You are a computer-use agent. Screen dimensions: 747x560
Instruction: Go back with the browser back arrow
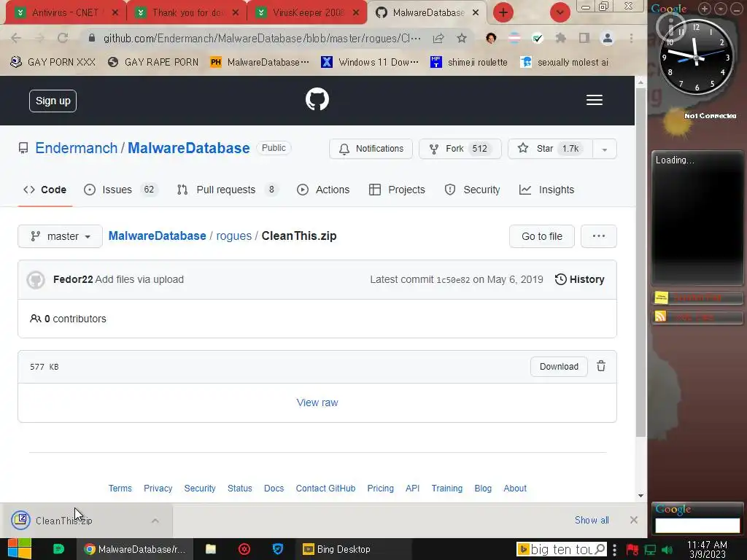(x=16, y=38)
